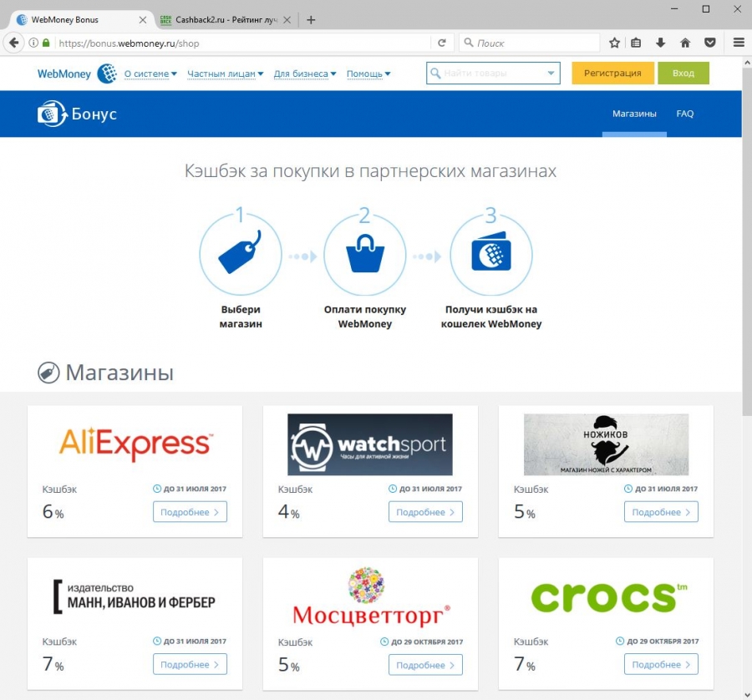Click the Pocket save icon
The image size is (752, 700).
(710, 43)
